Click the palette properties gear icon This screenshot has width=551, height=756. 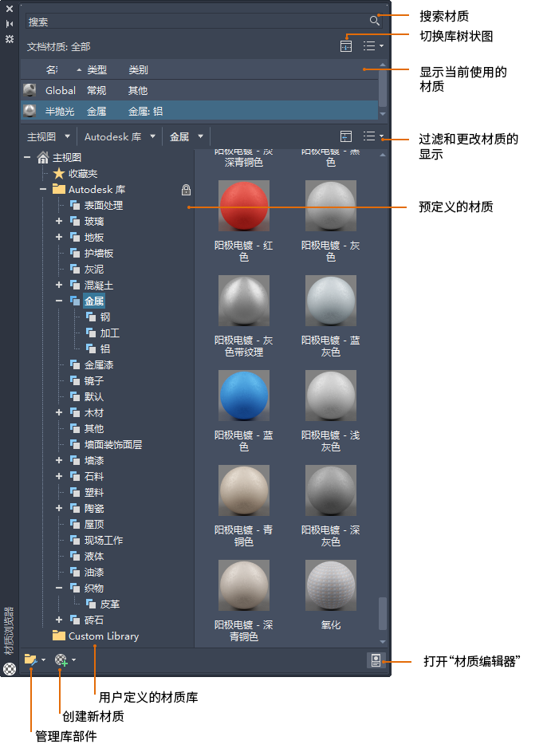click(x=9, y=39)
